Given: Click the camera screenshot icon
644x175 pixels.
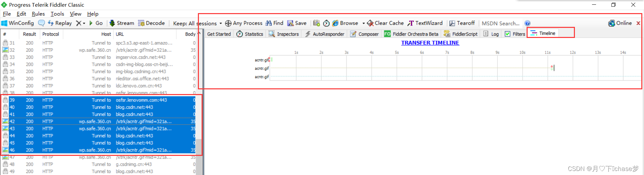Looking at the screenshot, I should [316, 23].
